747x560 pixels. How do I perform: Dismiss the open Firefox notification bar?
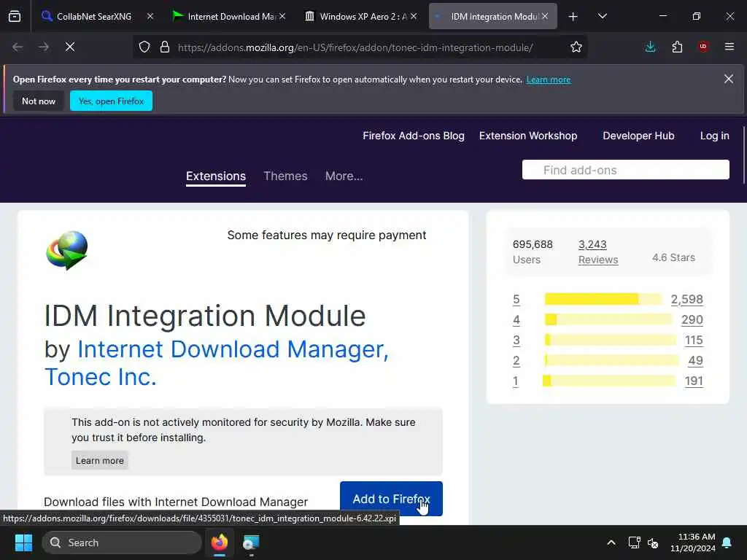coord(729,79)
